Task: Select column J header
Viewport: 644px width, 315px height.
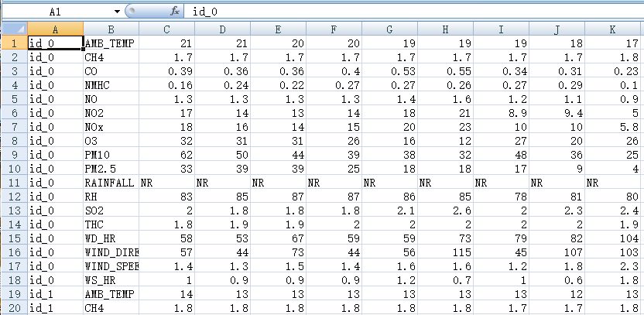Action: (x=557, y=29)
